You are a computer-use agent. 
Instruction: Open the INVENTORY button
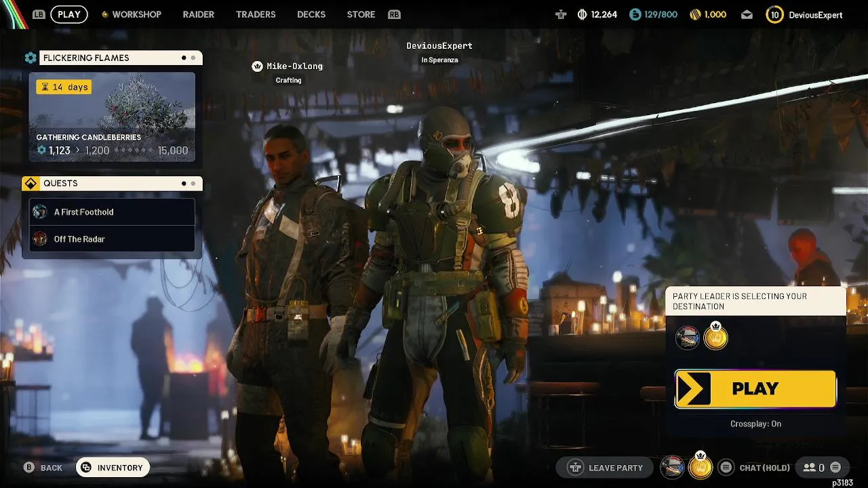click(x=113, y=468)
